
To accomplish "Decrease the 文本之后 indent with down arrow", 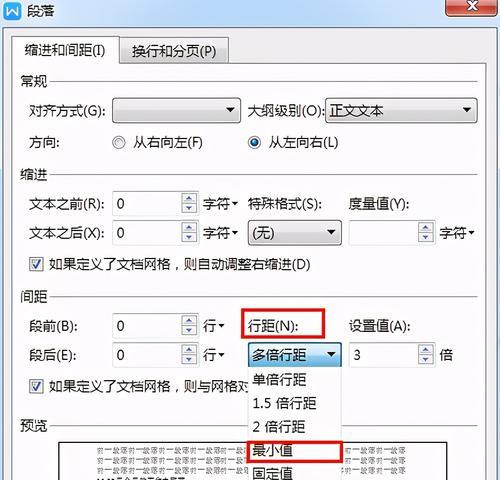I will tap(189, 238).
